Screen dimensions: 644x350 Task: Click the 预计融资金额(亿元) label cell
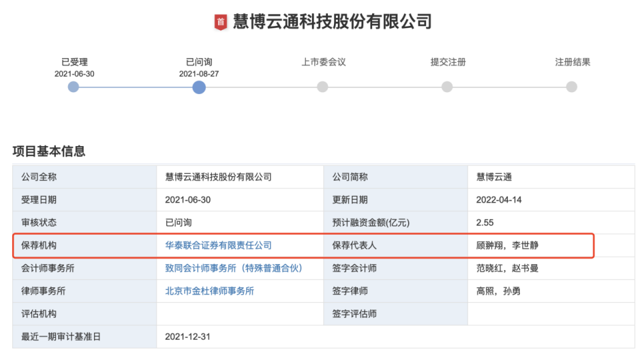pos(395,222)
